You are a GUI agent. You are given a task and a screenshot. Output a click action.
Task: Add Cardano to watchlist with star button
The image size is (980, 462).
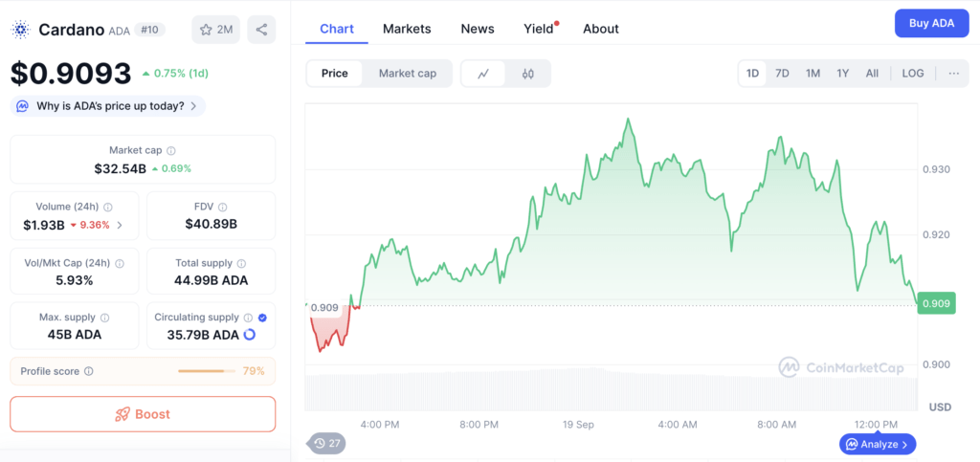[x=215, y=30]
